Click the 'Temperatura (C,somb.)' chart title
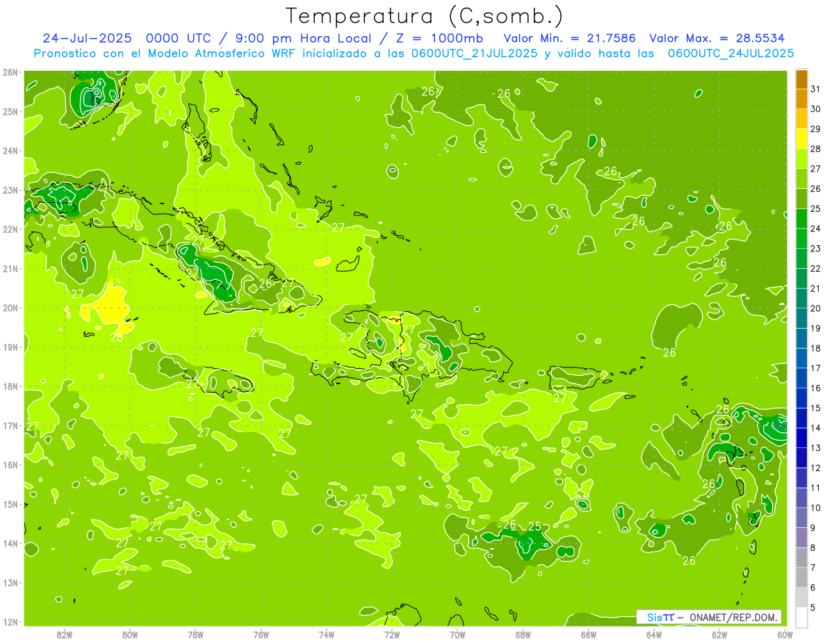834x644 pixels. click(424, 15)
